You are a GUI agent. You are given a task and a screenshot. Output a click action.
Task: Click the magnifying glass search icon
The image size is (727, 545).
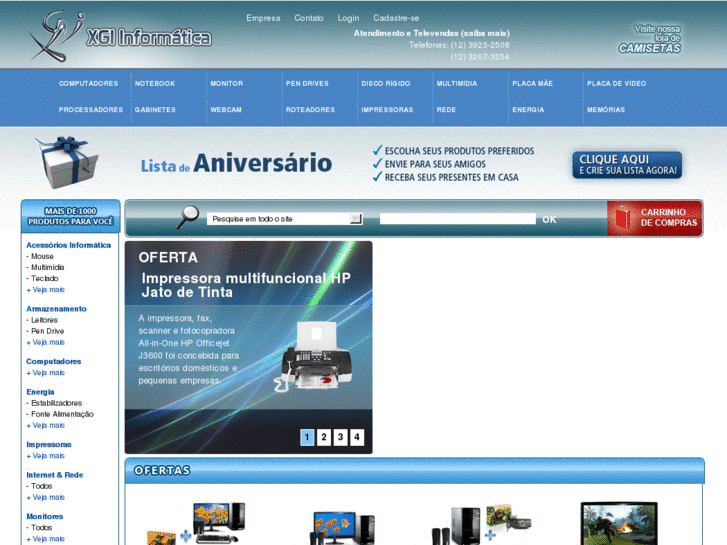click(x=188, y=217)
